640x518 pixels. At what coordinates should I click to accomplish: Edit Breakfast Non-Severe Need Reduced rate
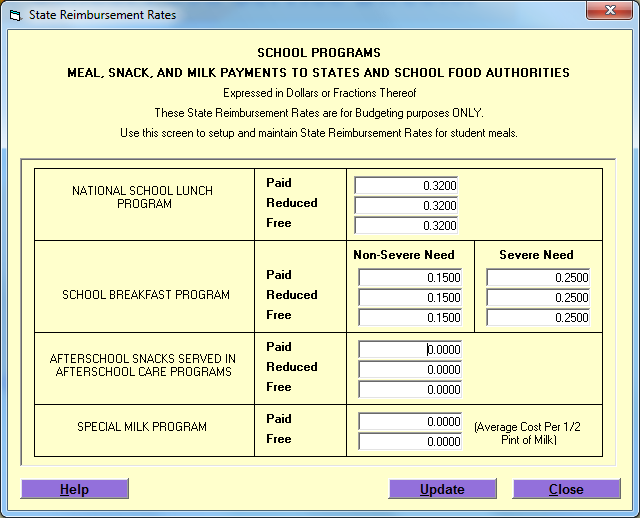click(x=410, y=298)
